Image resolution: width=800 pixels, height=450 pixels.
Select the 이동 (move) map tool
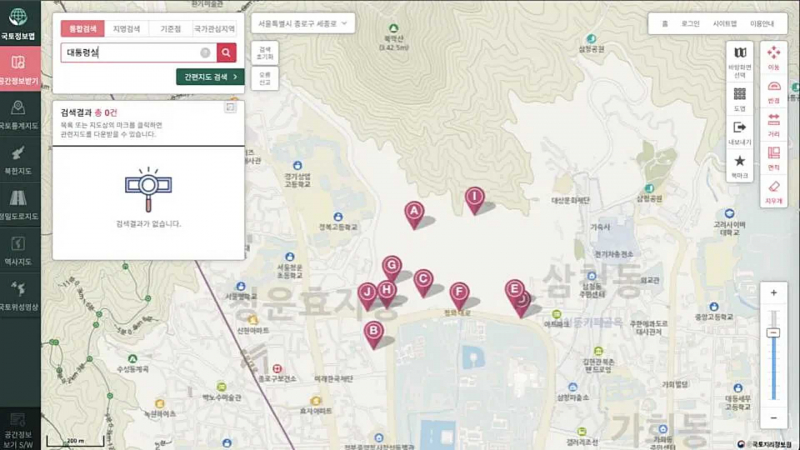(x=773, y=56)
